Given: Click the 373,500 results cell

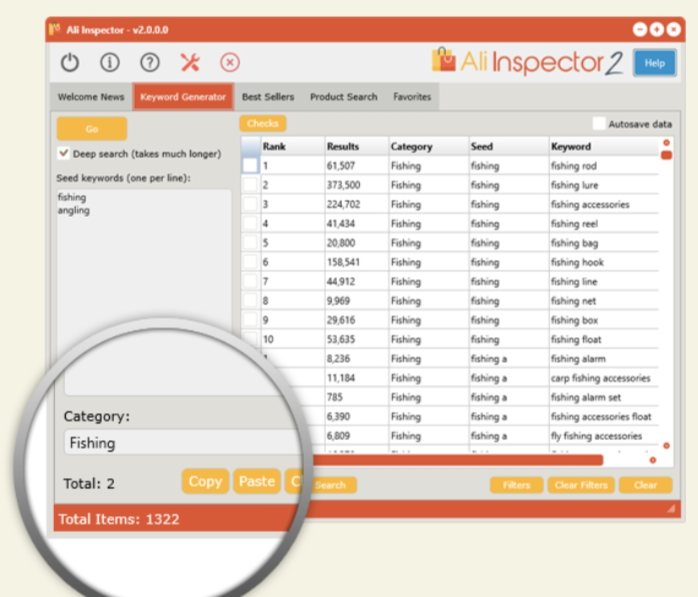Looking at the screenshot, I should [x=357, y=185].
